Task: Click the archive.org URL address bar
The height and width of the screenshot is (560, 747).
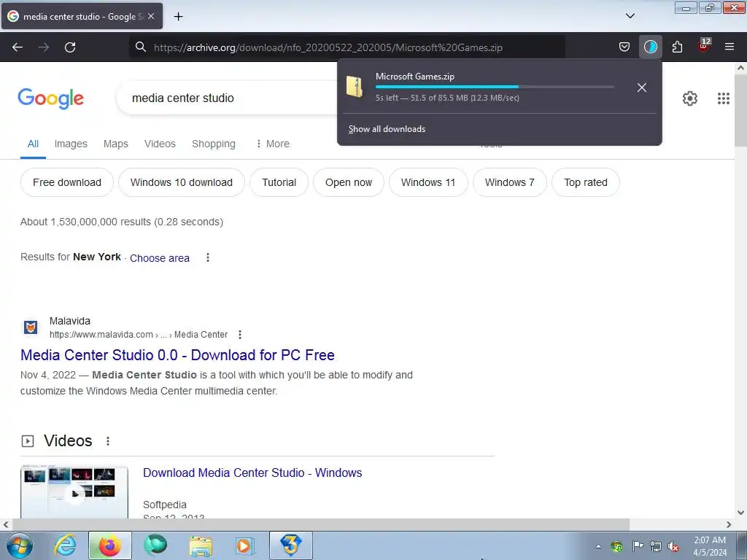Action: [347, 47]
